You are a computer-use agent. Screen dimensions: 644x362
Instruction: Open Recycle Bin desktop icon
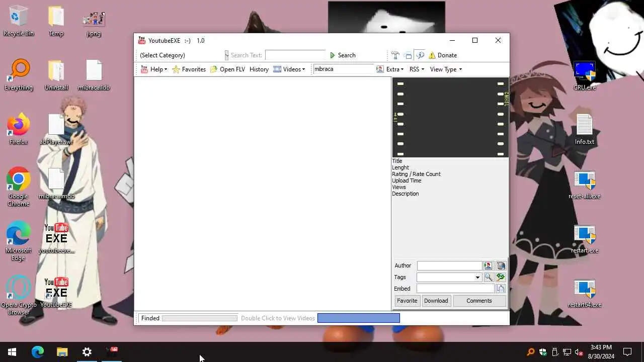[19, 21]
